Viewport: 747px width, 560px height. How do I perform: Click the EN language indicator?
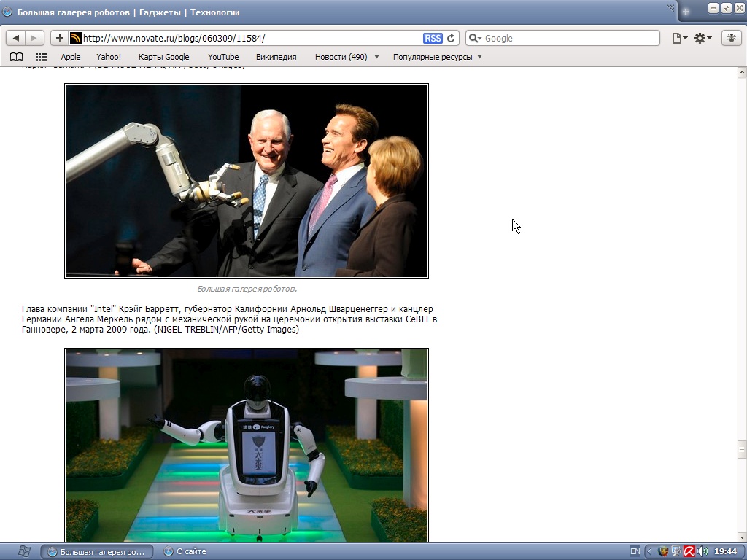point(635,551)
